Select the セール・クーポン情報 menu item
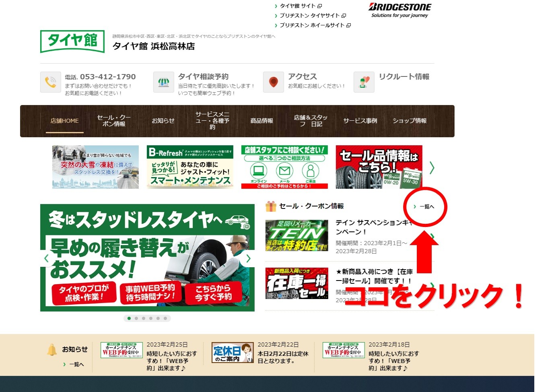554x392 pixels. click(114, 121)
